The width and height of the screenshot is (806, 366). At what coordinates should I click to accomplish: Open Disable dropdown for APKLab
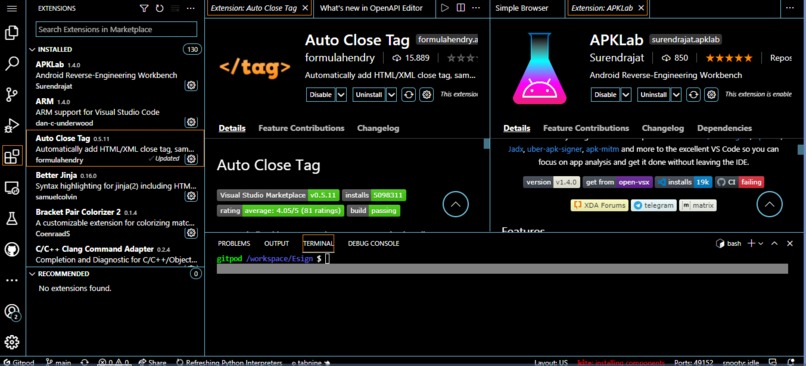tap(626, 95)
